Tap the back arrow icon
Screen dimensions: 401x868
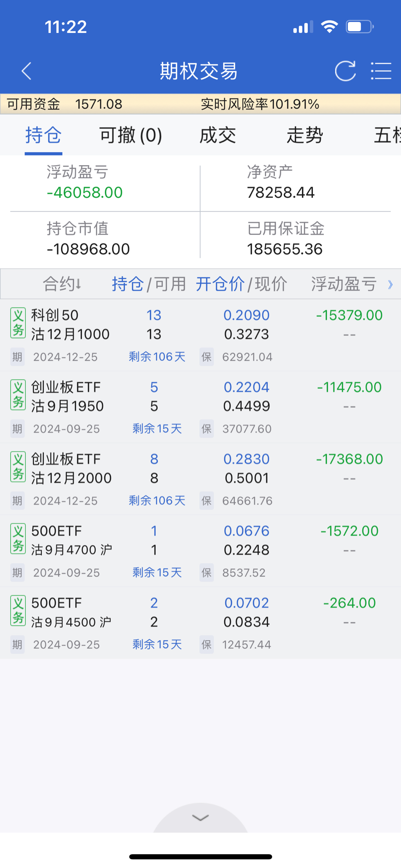coord(27,71)
